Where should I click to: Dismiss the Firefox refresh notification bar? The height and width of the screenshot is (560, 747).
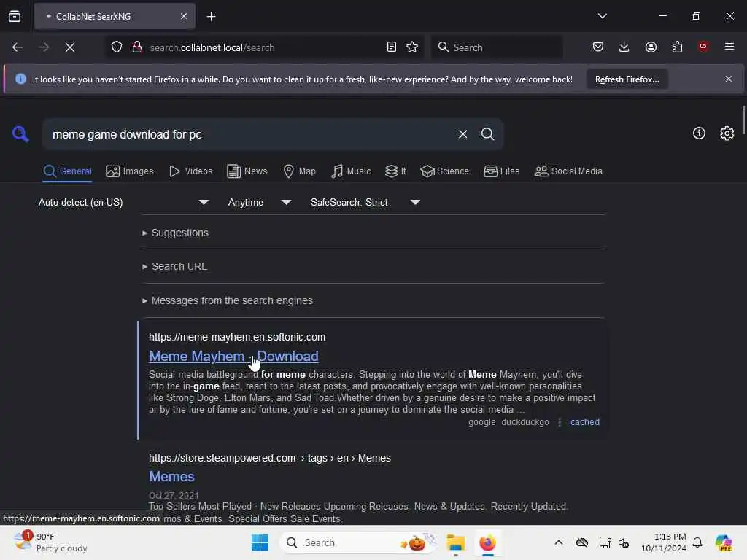coord(728,79)
